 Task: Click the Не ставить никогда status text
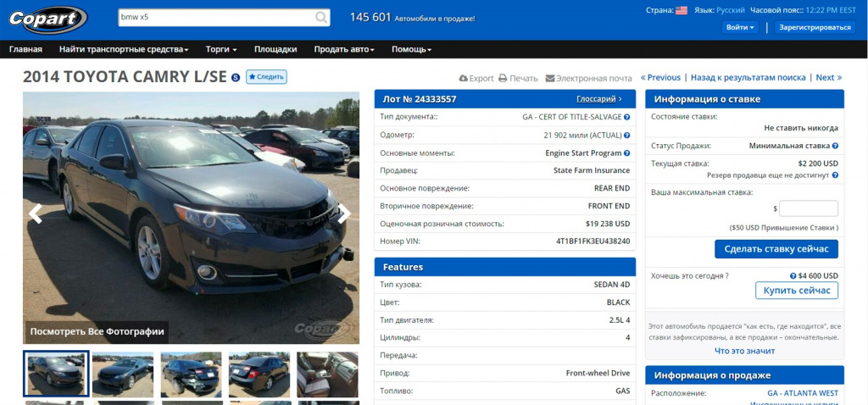801,128
